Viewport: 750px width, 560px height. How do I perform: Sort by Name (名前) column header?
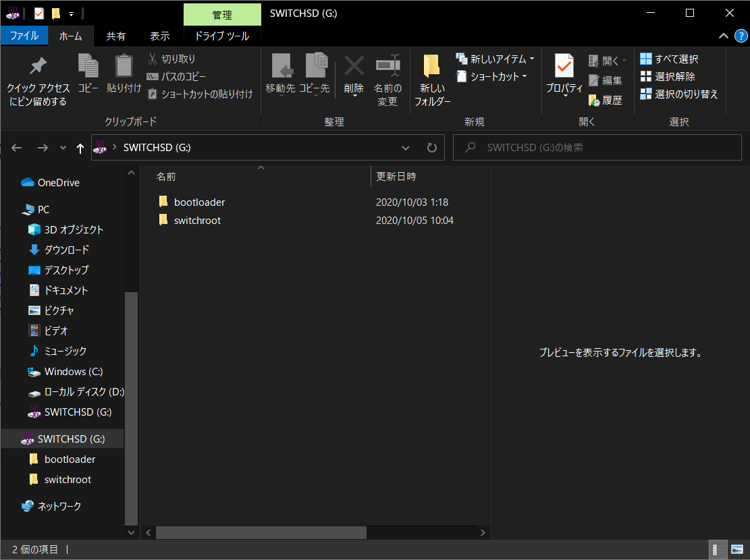166,177
